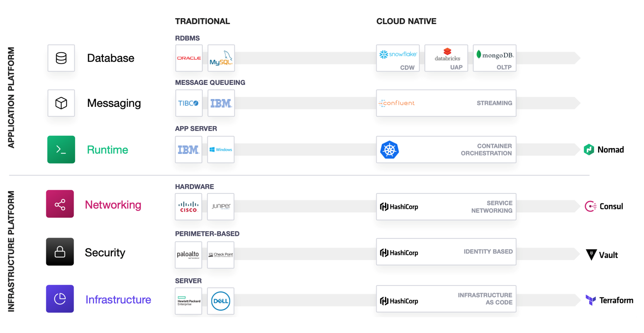644x333 pixels.
Task: Select the IBM logo under Message Queueing
Action: [x=221, y=103]
